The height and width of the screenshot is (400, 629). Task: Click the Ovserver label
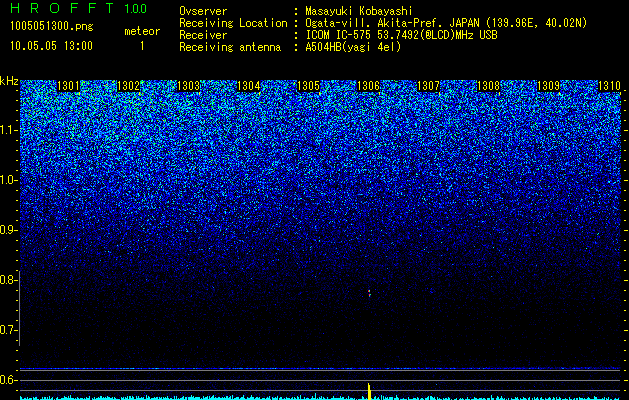pyautogui.click(x=203, y=11)
